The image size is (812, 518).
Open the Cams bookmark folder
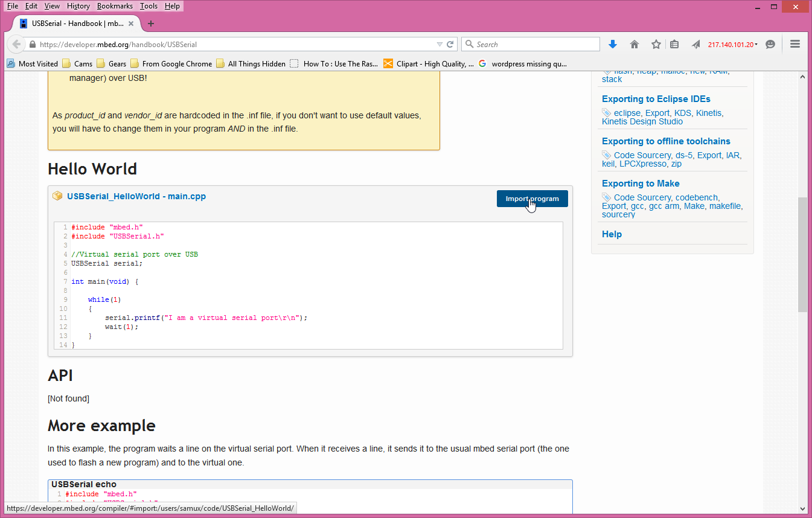(x=78, y=63)
